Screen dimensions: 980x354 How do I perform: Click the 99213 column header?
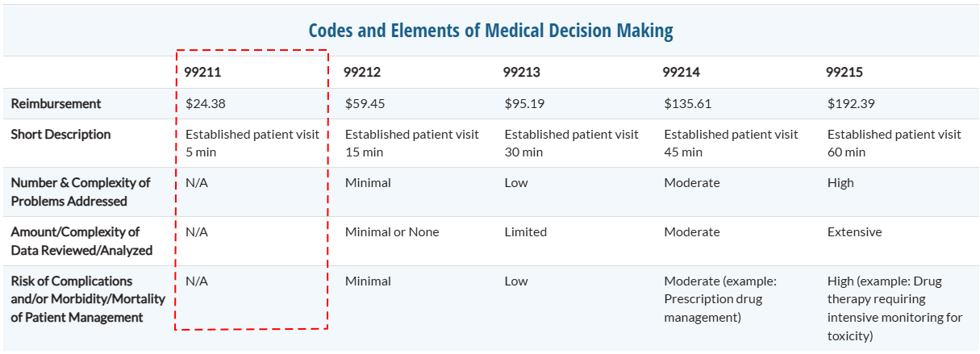click(x=521, y=72)
